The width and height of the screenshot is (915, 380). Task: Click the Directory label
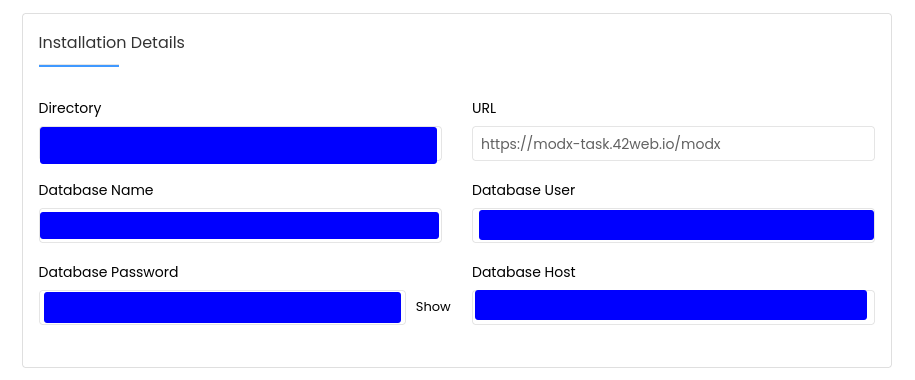pyautogui.click(x=69, y=109)
